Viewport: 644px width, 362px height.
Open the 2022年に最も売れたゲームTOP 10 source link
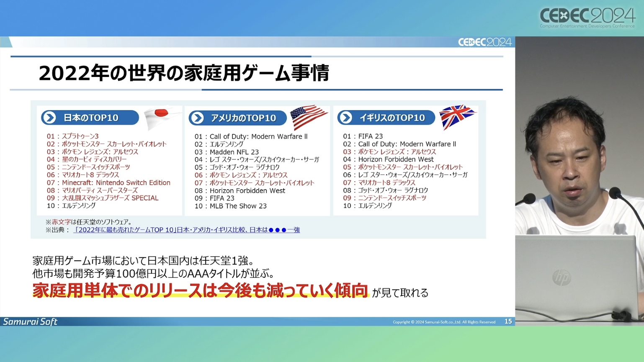pyautogui.click(x=187, y=230)
